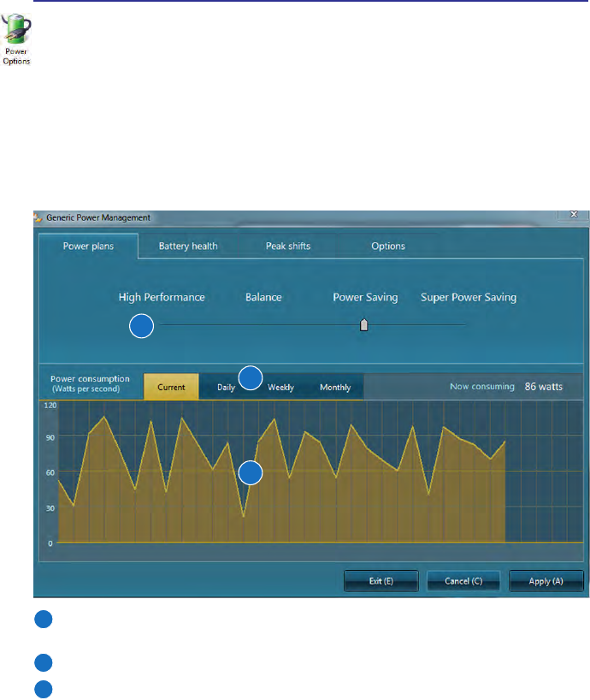This screenshot has height=700, width=590.
Task: Select the Balance power plan label
Action: pyautogui.click(x=263, y=297)
